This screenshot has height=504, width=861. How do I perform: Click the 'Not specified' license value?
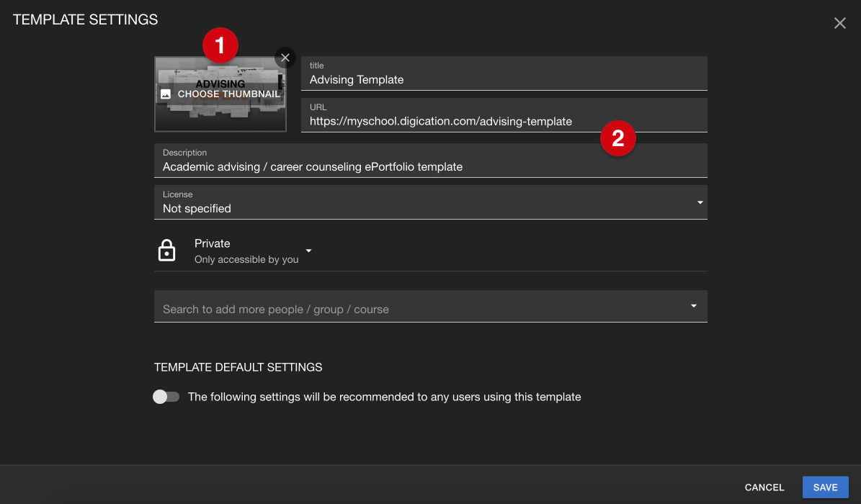[197, 209]
